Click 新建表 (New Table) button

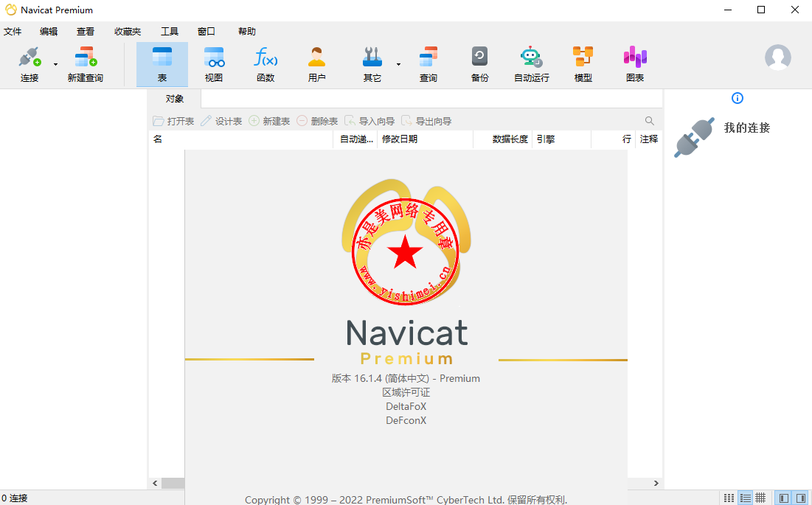pyautogui.click(x=269, y=121)
